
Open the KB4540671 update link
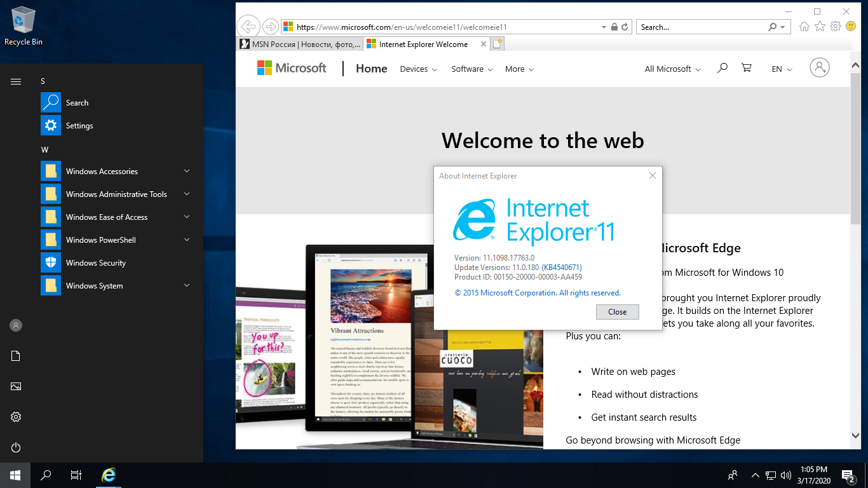click(x=561, y=268)
